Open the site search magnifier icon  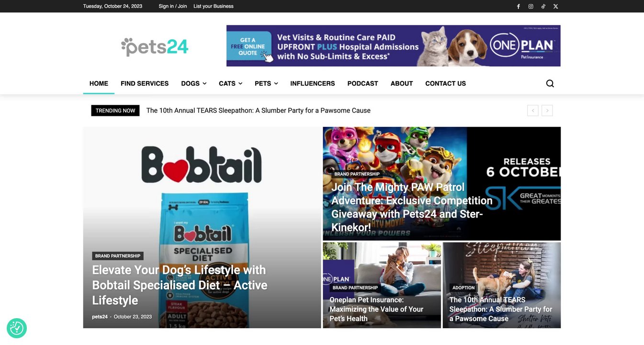550,83
